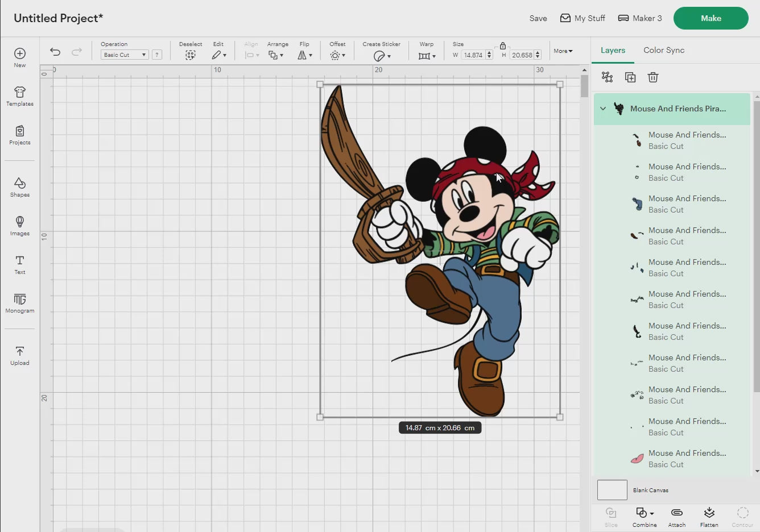Click the Group layers icon
Image resolution: width=760 pixels, height=532 pixels.
pos(608,77)
